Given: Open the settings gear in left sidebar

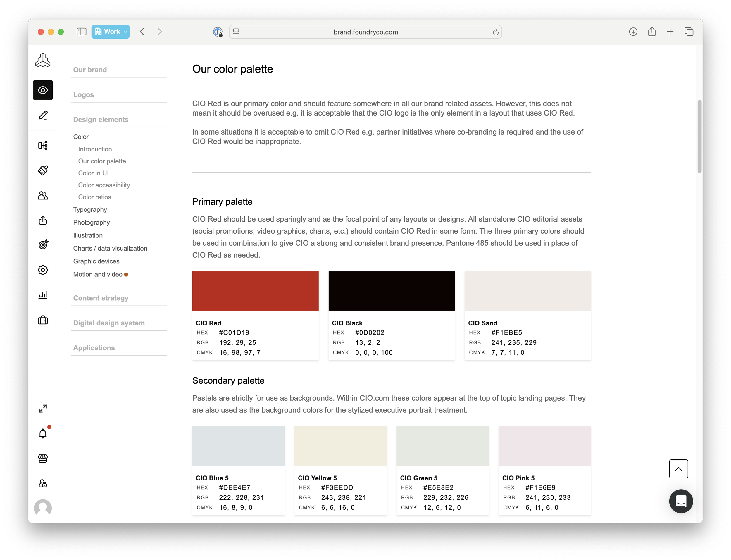Looking at the screenshot, I should (43, 270).
